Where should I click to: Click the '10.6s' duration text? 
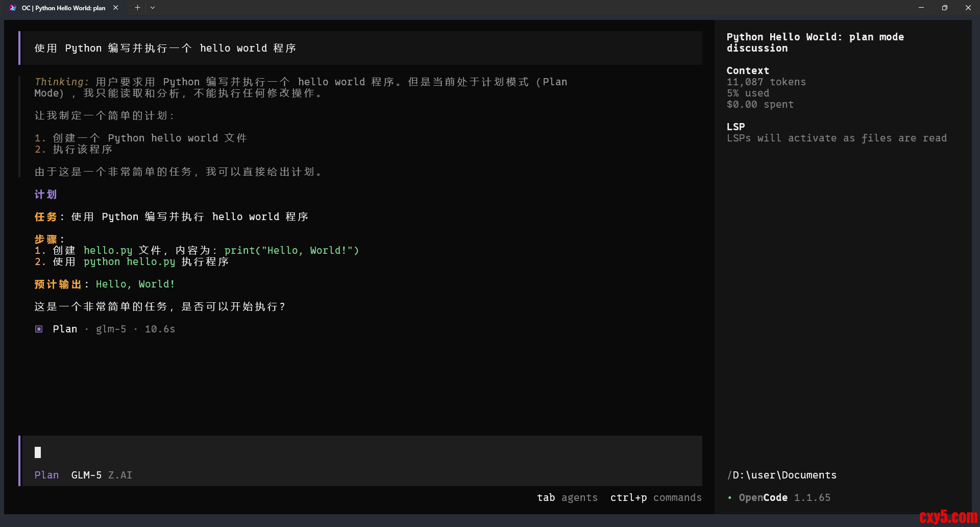pyautogui.click(x=160, y=329)
